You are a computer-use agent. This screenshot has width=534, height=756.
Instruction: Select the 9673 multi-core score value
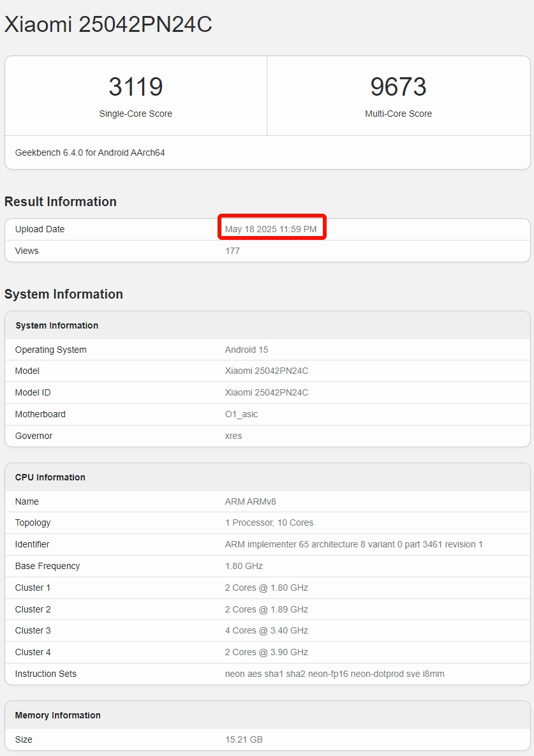pos(398,87)
